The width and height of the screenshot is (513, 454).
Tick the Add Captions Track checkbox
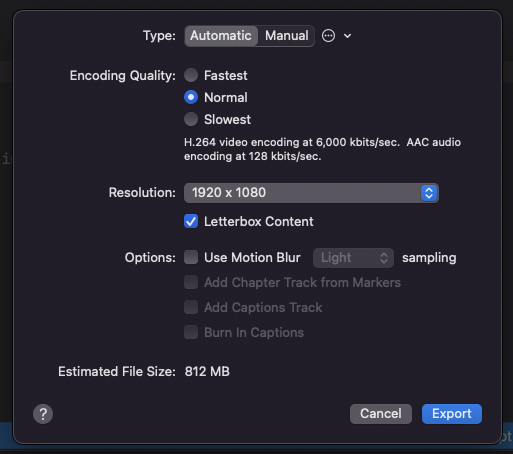click(x=191, y=307)
